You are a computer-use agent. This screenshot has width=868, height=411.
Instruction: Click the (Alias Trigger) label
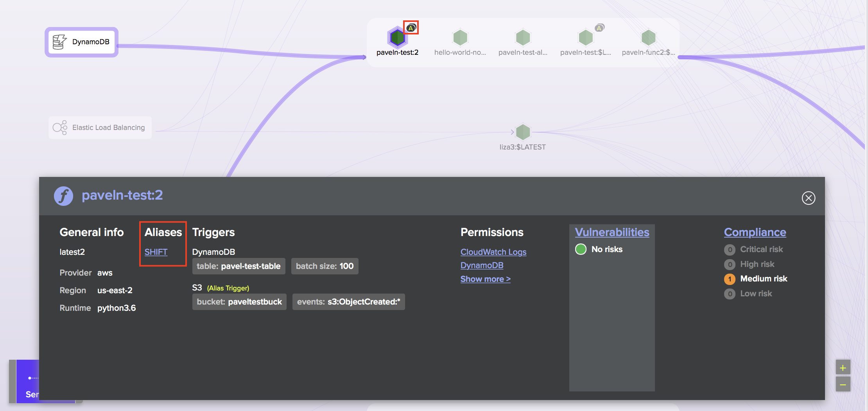[228, 288]
